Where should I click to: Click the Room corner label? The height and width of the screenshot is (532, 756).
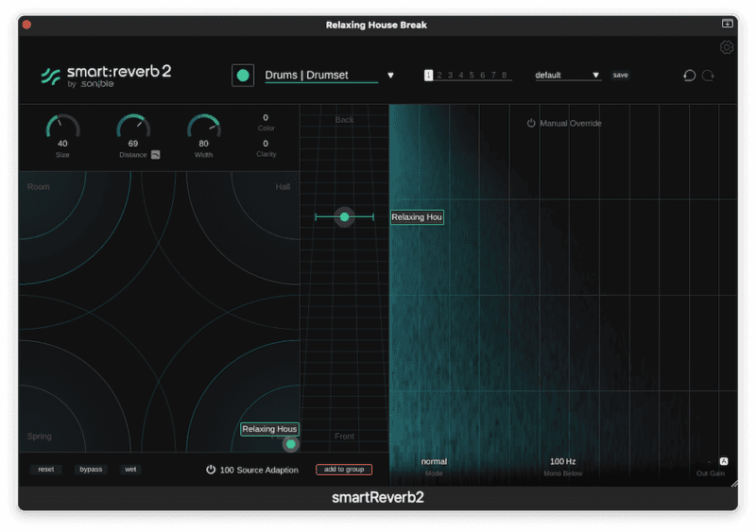[39, 187]
